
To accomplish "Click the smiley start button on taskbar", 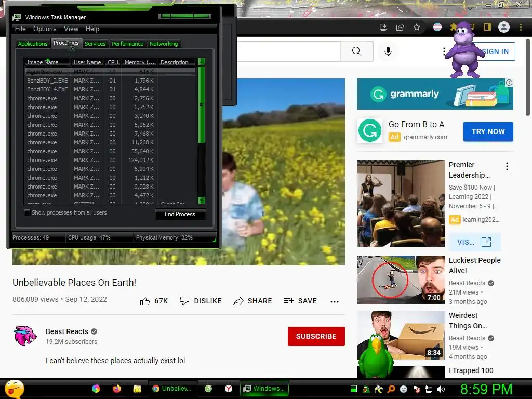I will [14, 389].
